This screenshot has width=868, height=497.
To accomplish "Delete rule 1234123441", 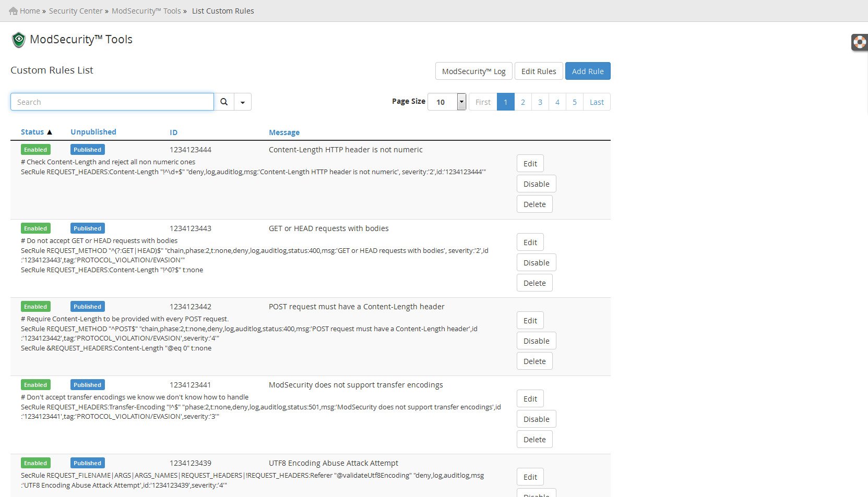I will (534, 439).
